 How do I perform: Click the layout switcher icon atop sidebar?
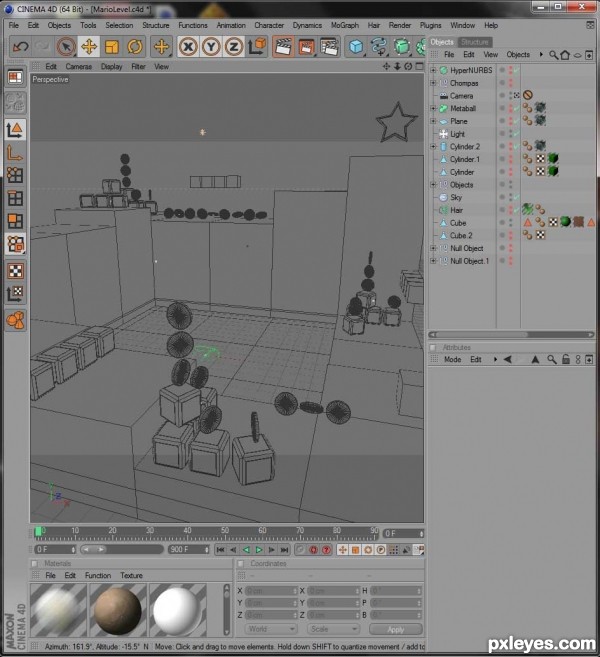point(15,78)
